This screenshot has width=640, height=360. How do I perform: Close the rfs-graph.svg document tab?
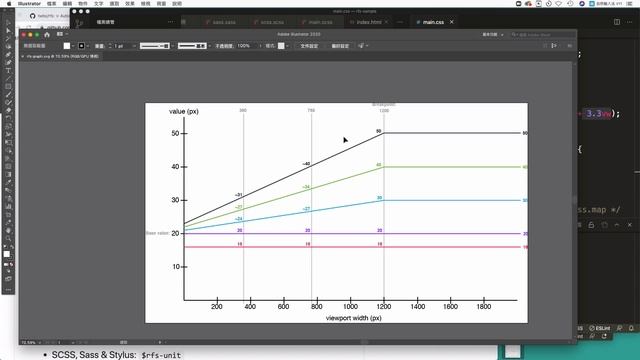tap(23, 56)
